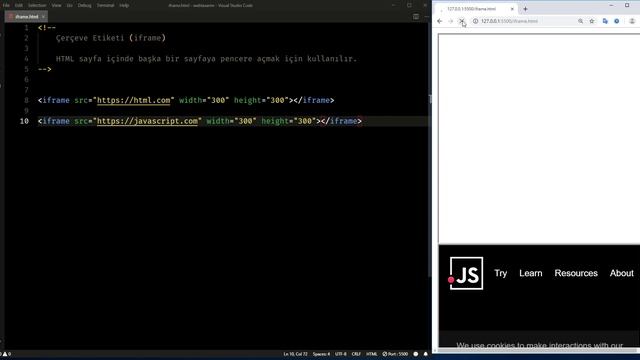Open the Go menu
640x360 pixels.
[x=69, y=5]
